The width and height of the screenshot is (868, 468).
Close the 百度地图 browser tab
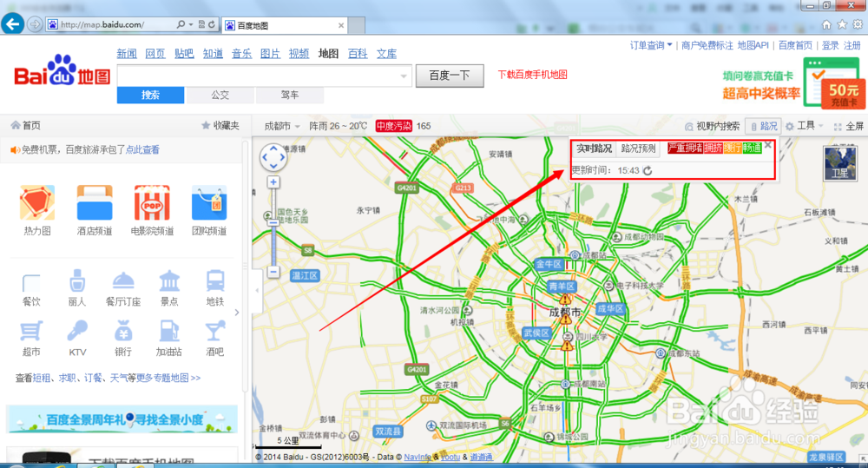point(341,25)
